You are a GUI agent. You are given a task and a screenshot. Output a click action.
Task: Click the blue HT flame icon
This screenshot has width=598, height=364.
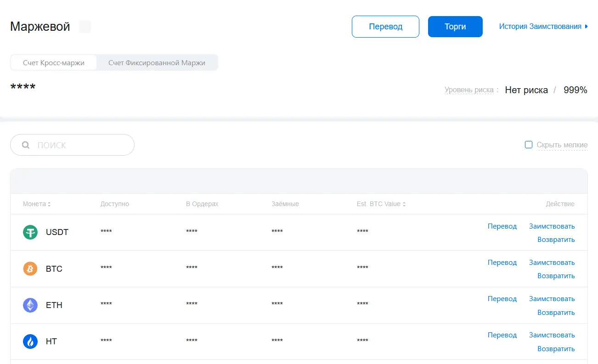tap(30, 342)
